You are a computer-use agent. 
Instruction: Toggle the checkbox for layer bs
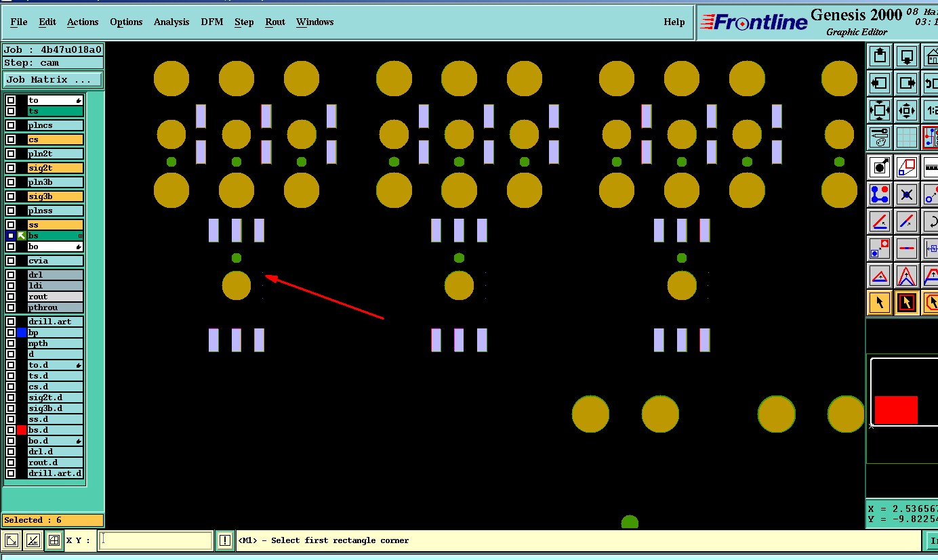(x=11, y=236)
